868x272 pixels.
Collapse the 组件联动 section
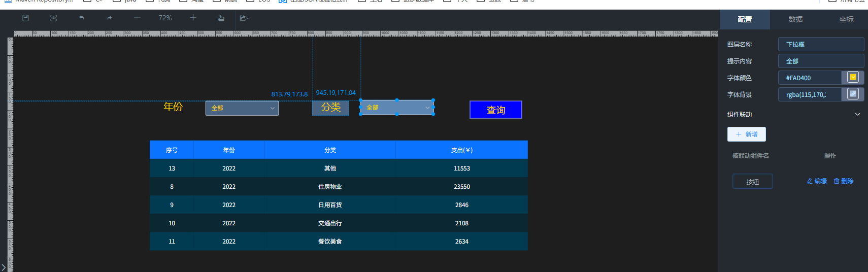click(857, 115)
